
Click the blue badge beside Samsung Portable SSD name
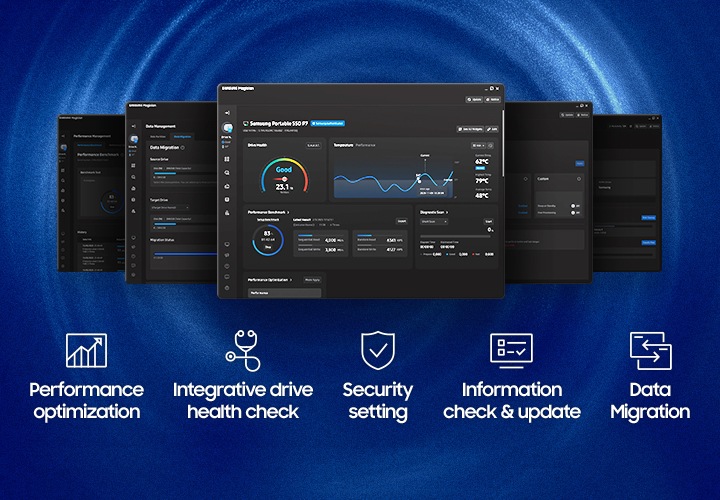[327, 124]
